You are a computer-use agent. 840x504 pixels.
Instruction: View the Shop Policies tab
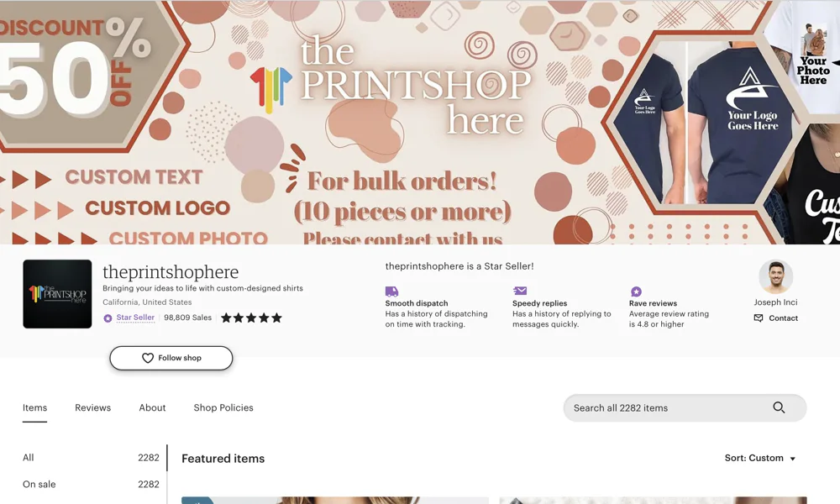tap(223, 407)
